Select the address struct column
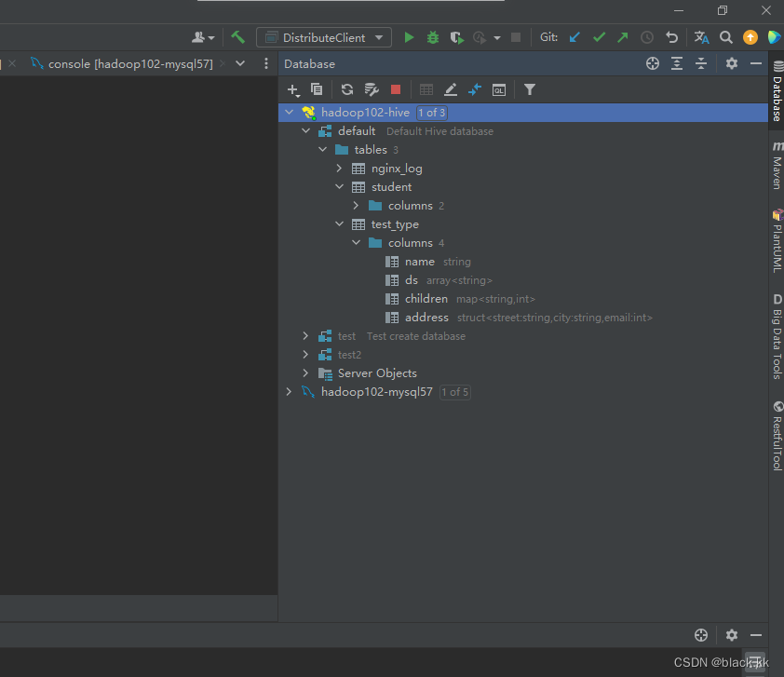784x677 pixels. tap(519, 318)
